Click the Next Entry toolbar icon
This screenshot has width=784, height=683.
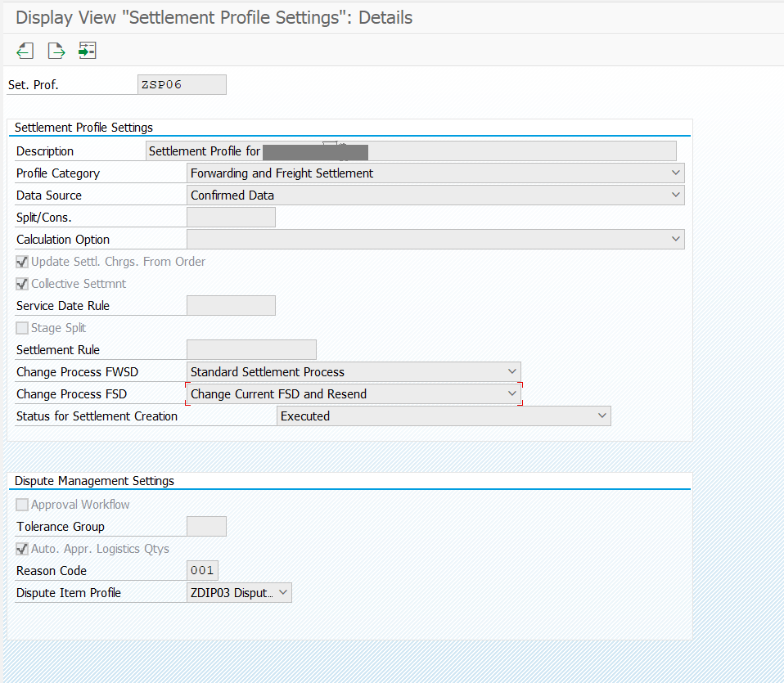tap(56, 51)
